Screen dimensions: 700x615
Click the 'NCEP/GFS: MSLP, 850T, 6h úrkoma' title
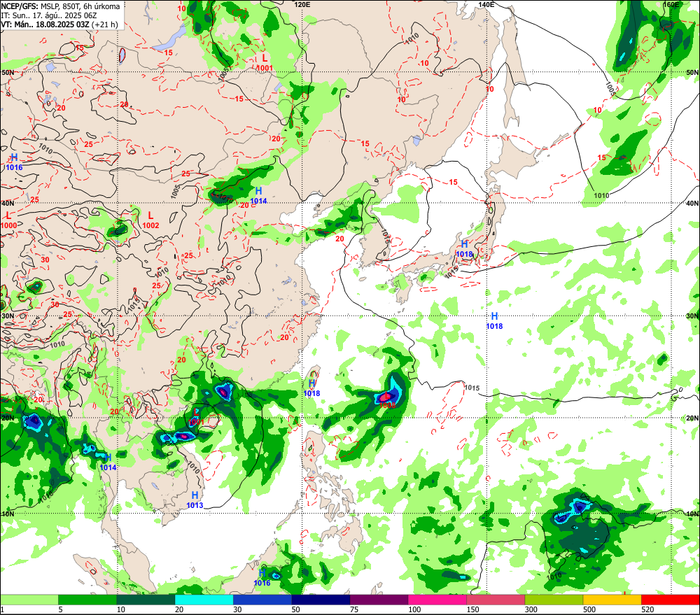pos(60,6)
